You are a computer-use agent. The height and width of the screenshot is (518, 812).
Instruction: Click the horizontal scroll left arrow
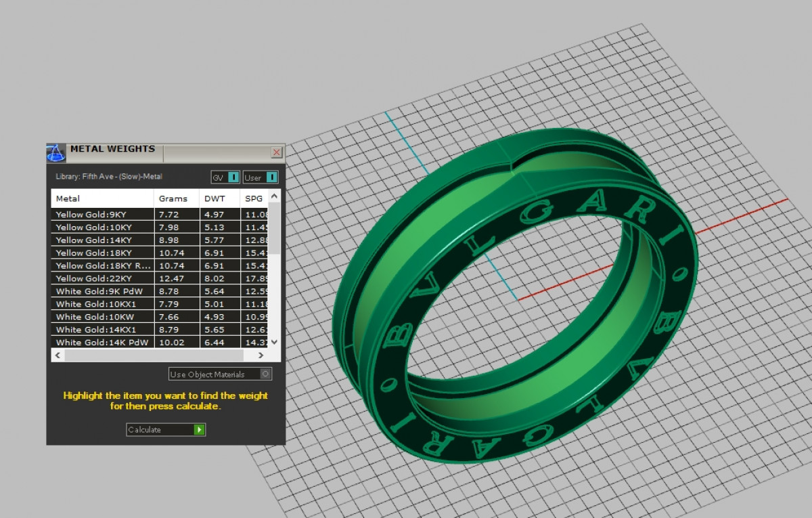58,355
